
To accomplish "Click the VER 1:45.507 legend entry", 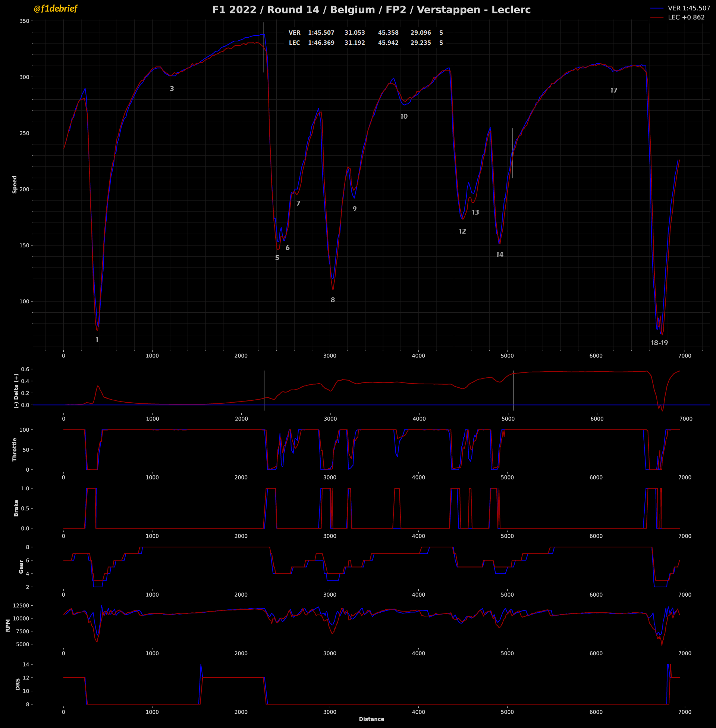I will click(688, 8).
